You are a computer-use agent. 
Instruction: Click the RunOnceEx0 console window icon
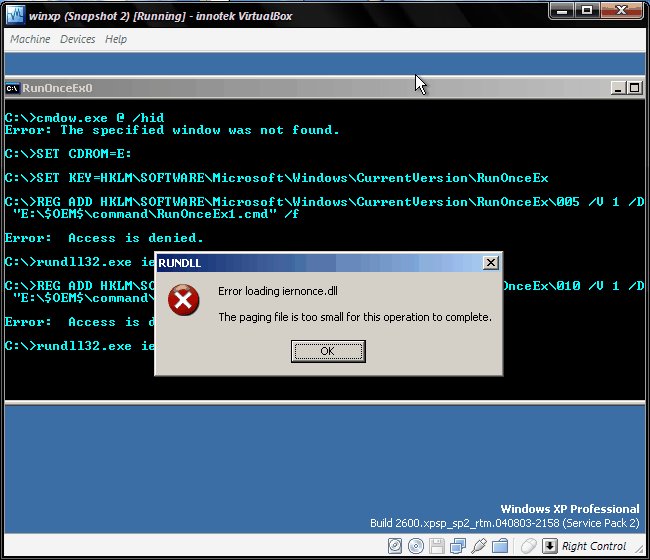tap(12, 88)
